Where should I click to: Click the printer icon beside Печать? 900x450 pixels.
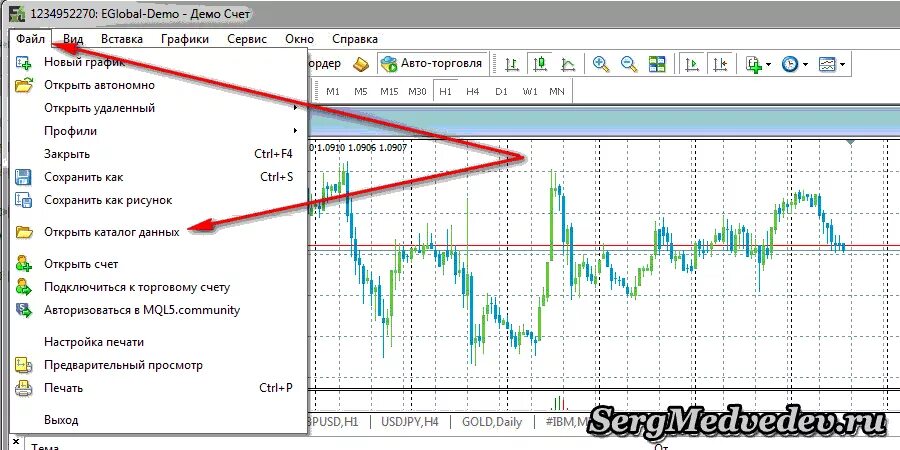pos(24,388)
